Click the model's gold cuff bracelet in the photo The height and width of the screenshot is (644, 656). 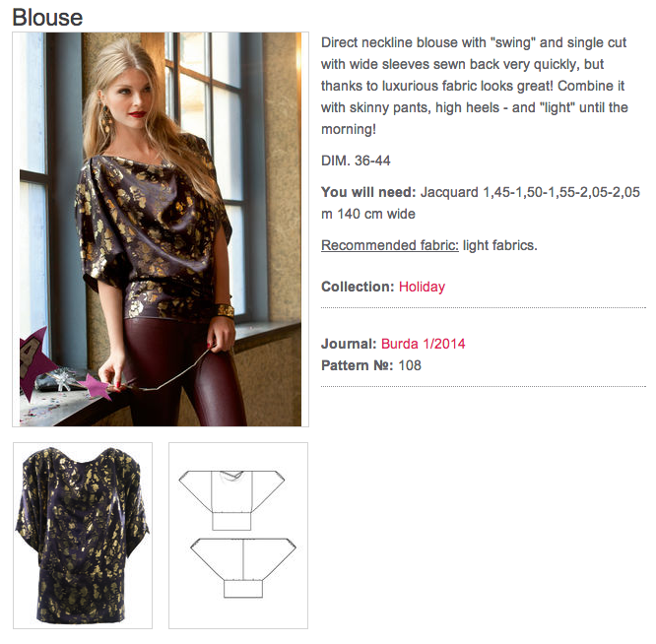[226, 310]
